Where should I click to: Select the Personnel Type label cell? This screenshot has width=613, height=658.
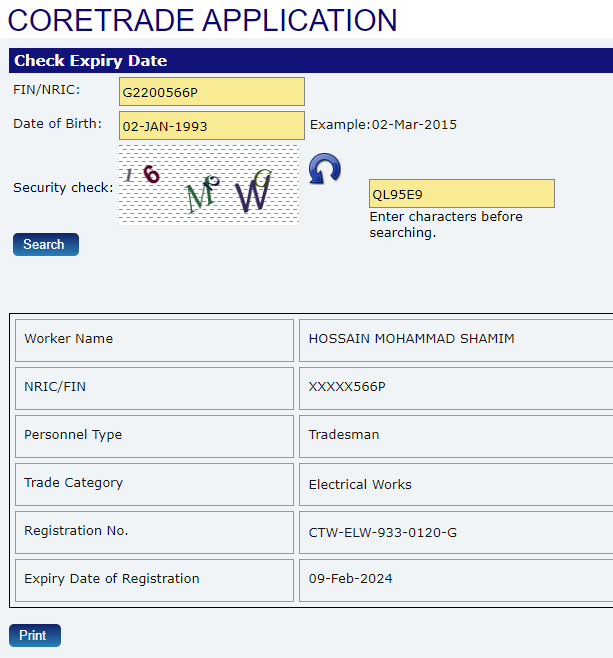point(154,436)
